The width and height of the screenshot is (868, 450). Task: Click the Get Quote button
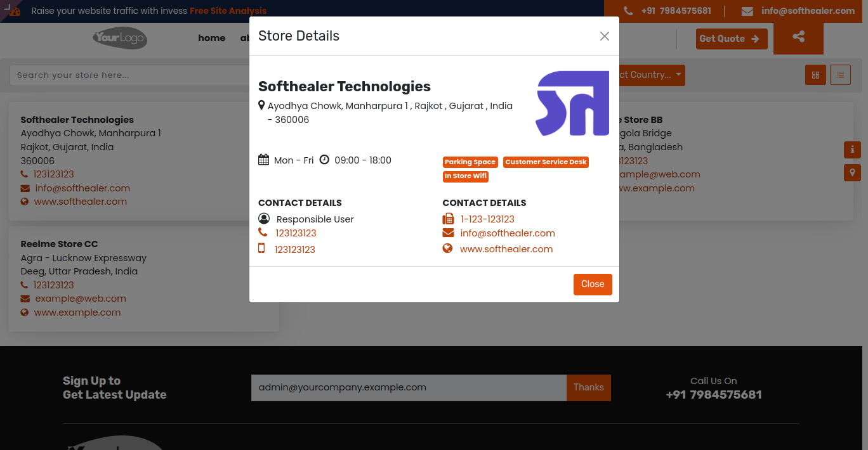732,39
